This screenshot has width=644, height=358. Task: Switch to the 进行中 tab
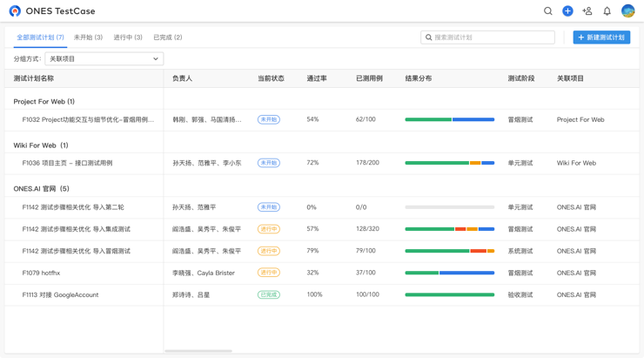tap(128, 37)
